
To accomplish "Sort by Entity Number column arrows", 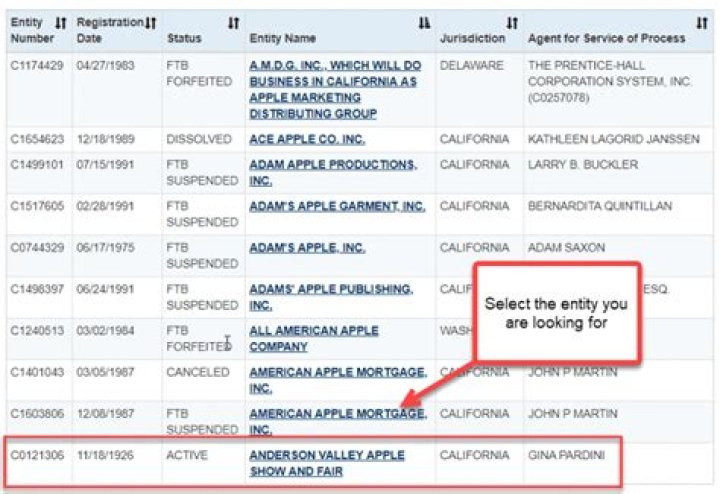I will 61,22.
